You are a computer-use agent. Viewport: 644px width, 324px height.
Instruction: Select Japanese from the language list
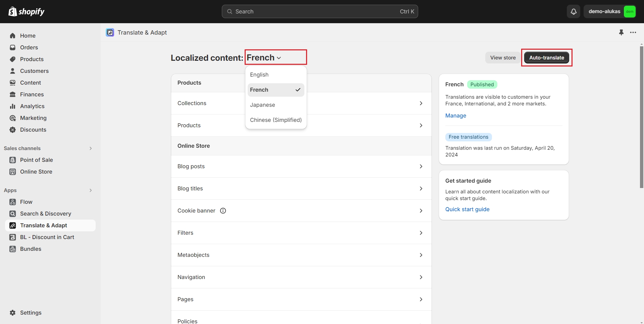(x=262, y=105)
